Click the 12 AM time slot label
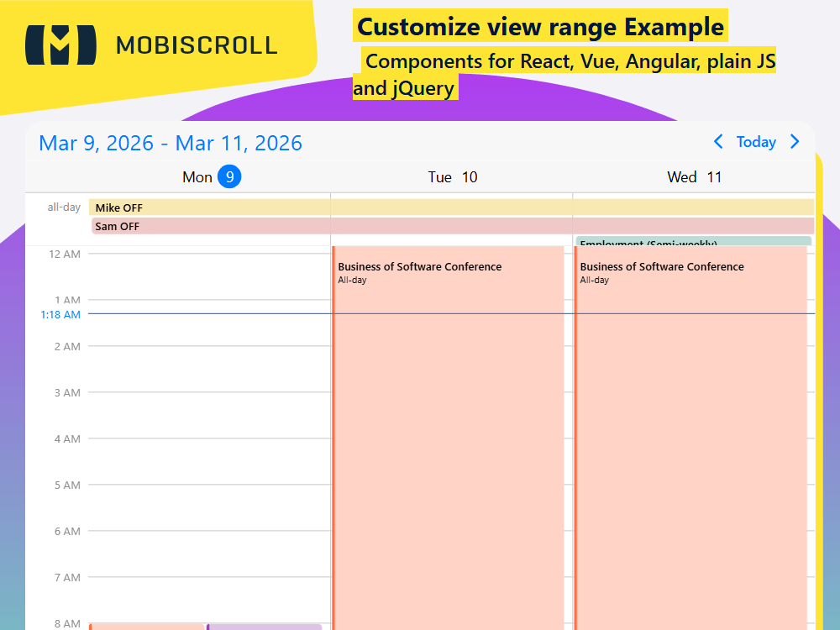The image size is (840, 630). pyautogui.click(x=66, y=254)
